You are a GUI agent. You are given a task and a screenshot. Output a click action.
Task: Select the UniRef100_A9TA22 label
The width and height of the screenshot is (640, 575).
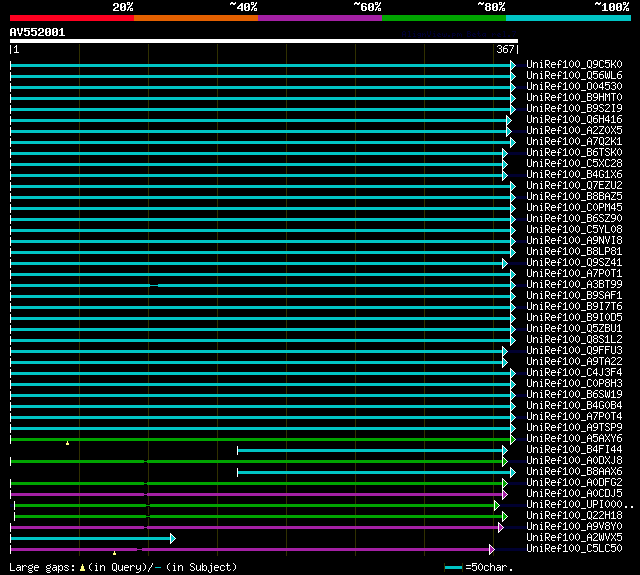pos(574,362)
